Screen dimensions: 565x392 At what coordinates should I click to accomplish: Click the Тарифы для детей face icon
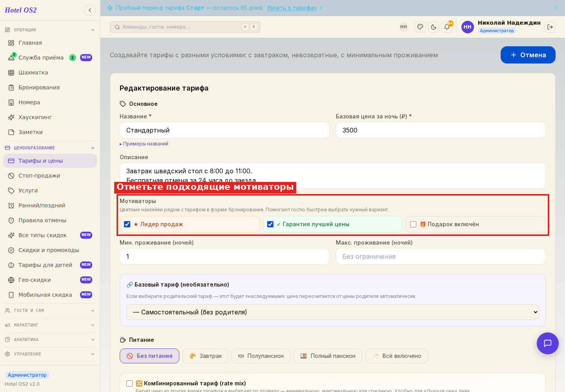[x=11, y=265]
